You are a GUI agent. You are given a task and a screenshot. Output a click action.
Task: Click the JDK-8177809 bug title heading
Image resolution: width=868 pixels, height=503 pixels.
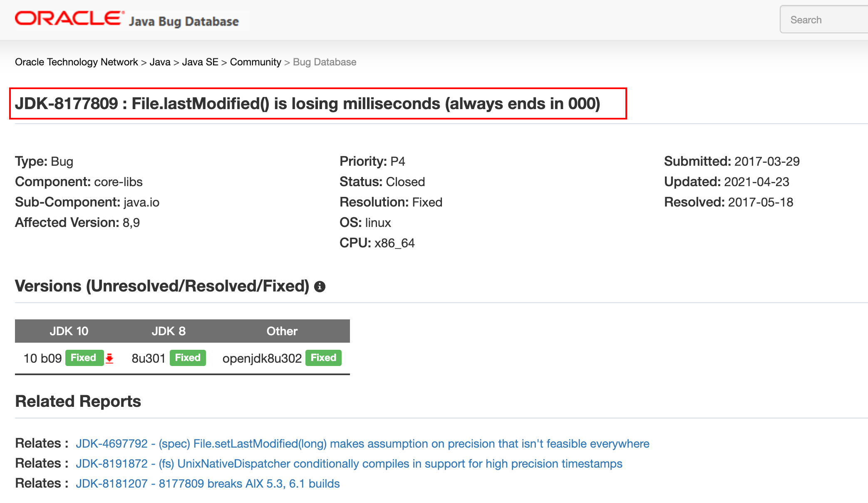[308, 103]
